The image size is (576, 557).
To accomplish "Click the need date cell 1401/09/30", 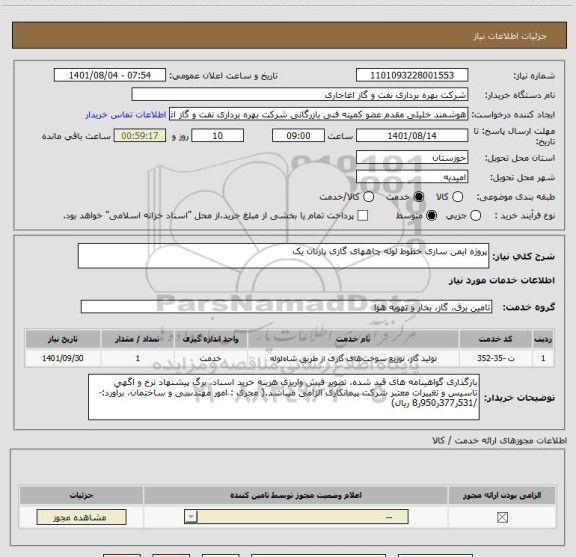I will click(63, 358).
